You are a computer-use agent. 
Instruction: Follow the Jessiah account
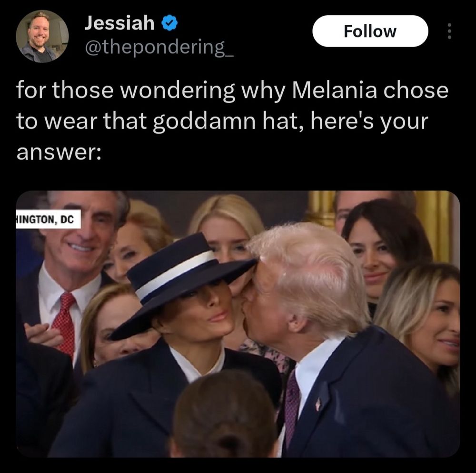370,31
